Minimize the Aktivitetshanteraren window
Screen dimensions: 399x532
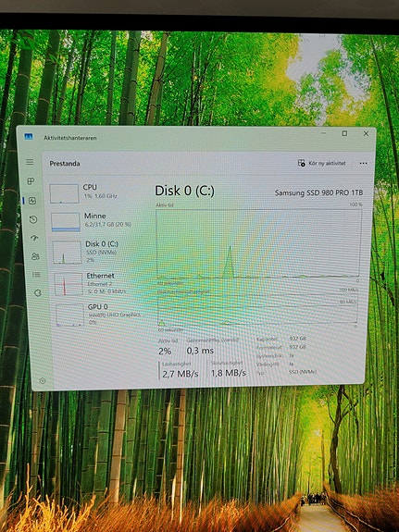coord(324,133)
